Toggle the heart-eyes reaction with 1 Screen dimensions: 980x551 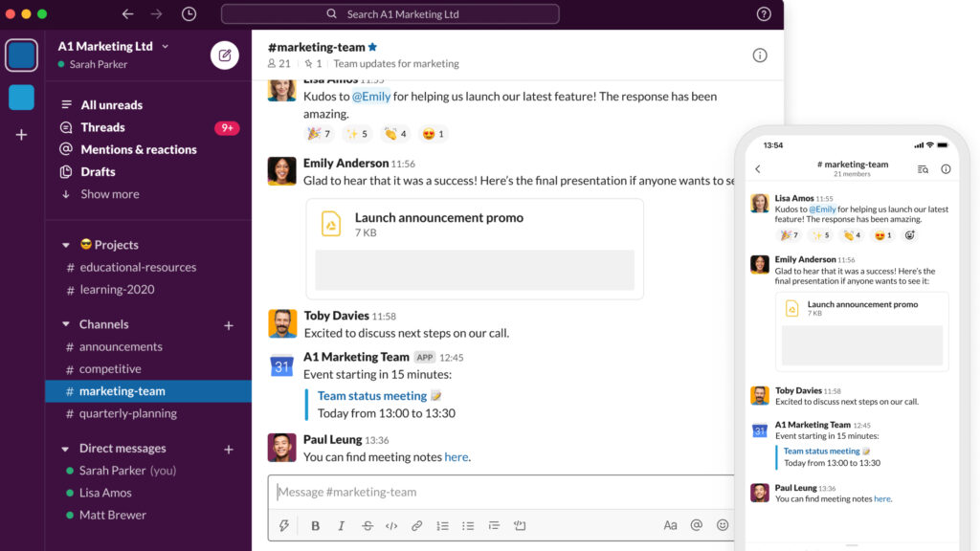tap(434, 134)
